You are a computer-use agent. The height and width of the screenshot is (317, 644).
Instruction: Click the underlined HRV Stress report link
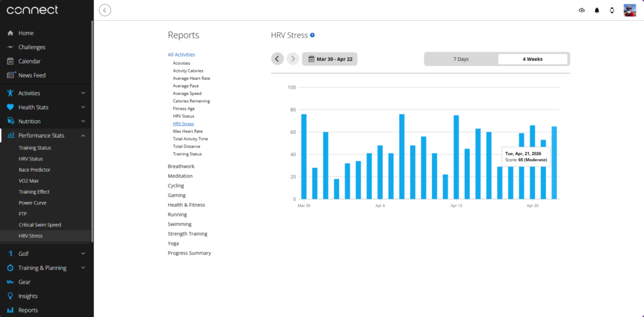point(183,124)
